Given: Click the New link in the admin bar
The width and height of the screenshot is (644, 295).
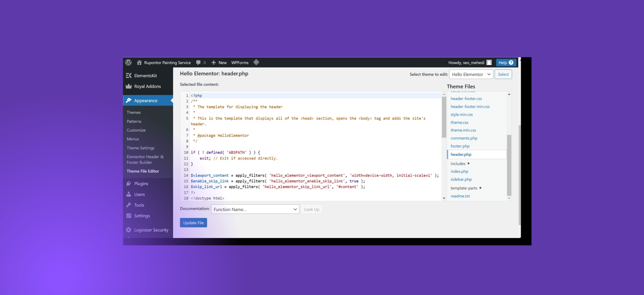Looking at the screenshot, I should point(222,63).
